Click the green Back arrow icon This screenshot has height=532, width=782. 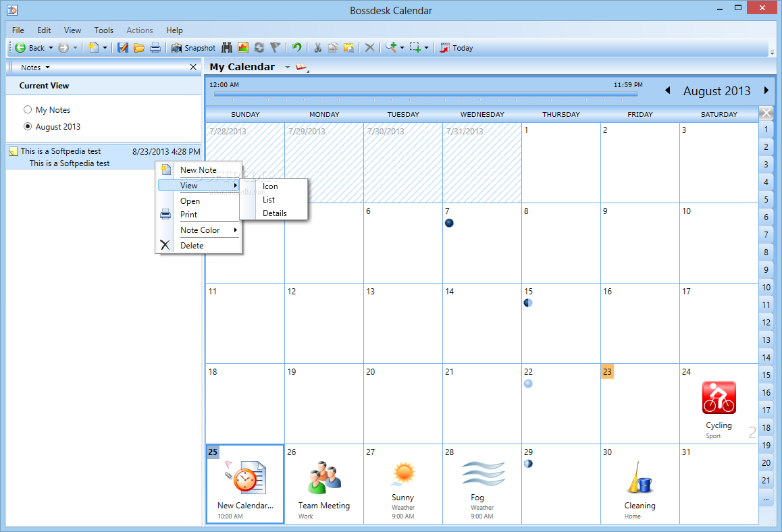point(20,48)
